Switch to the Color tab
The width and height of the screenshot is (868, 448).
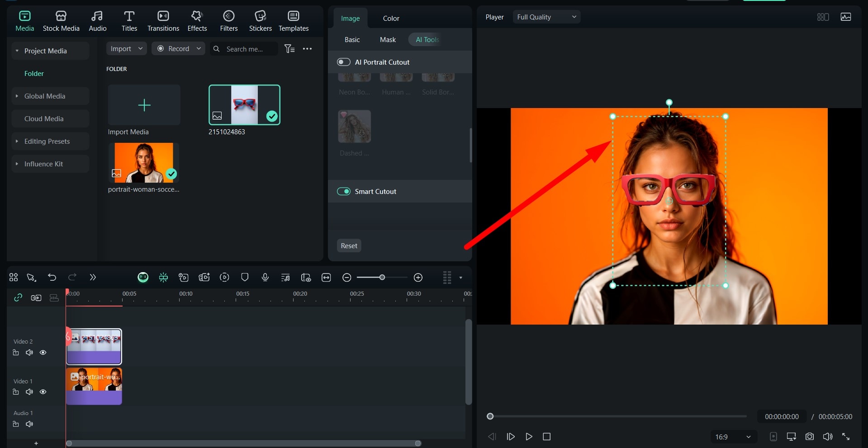tap(391, 18)
